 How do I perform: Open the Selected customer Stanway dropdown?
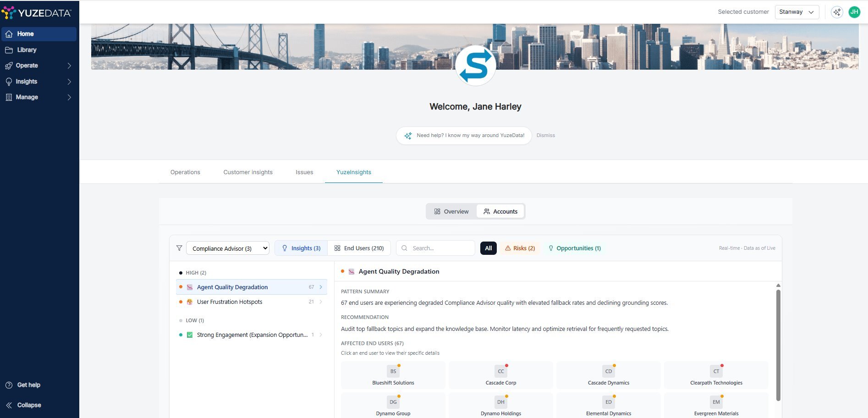796,12
